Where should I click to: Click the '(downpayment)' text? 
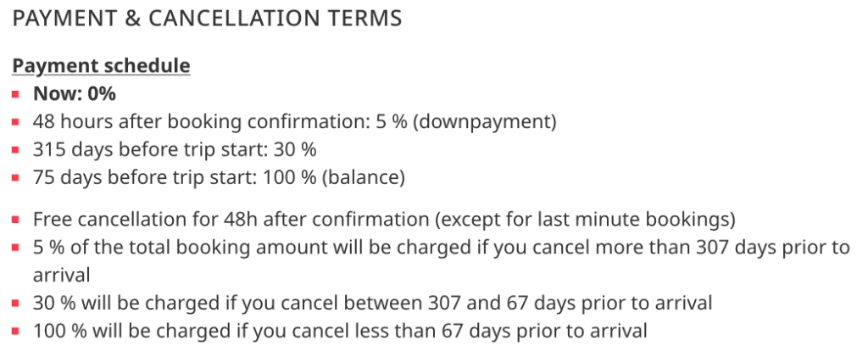point(485,122)
